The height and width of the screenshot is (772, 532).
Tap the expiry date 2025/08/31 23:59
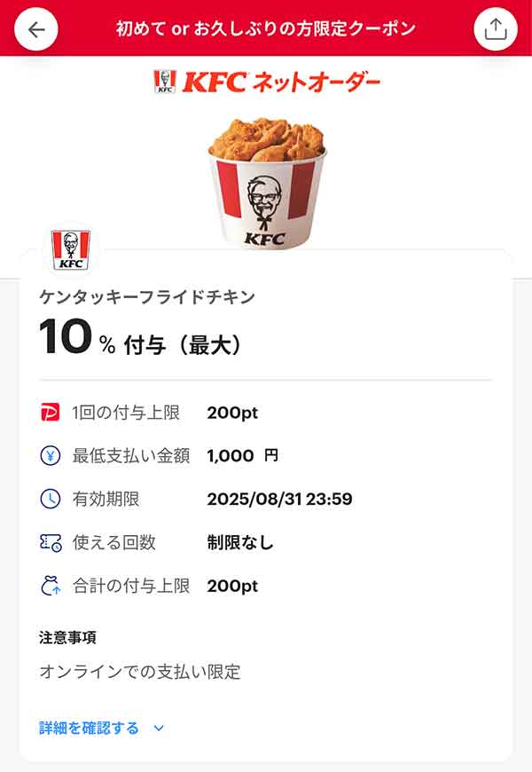coord(279,499)
